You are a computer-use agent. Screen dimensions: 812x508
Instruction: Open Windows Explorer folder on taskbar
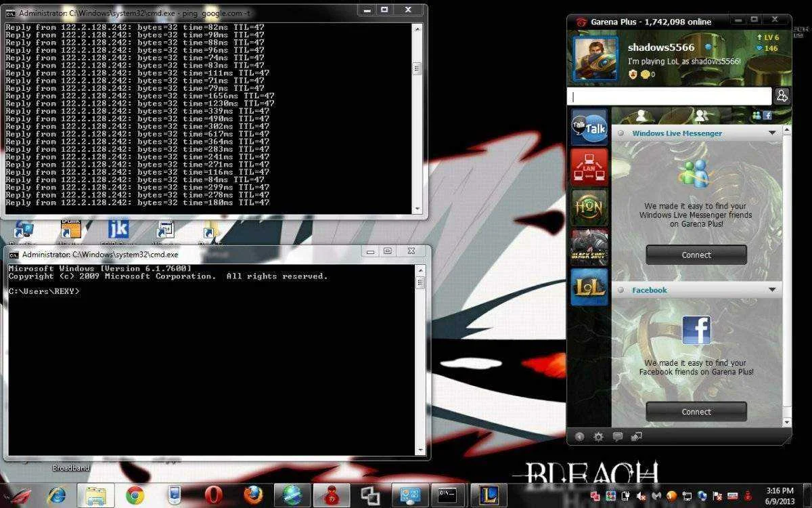(x=95, y=496)
